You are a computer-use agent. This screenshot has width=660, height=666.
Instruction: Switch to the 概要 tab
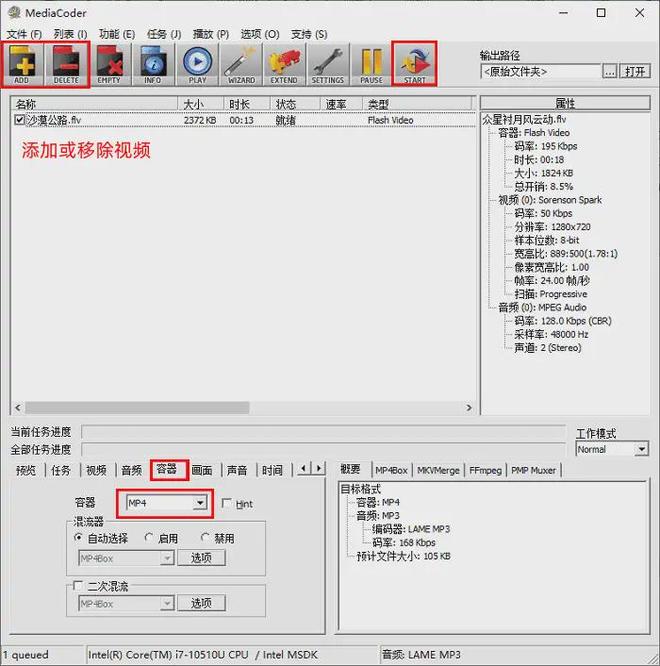click(350, 469)
